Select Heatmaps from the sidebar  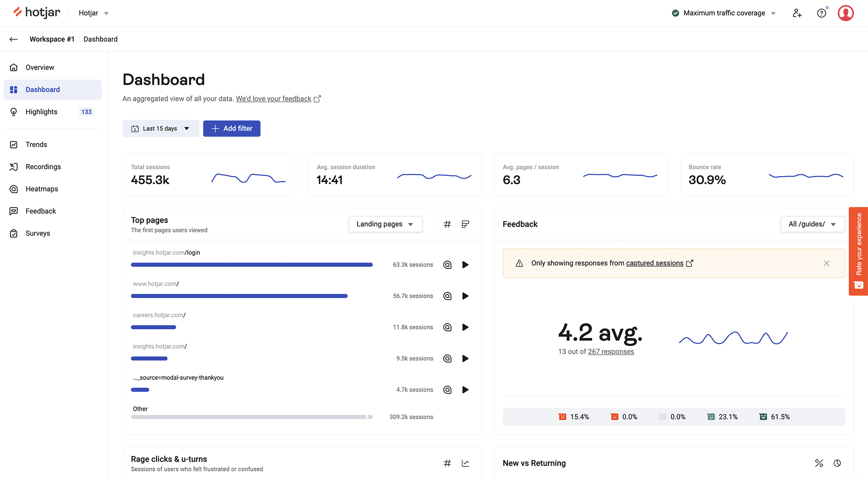(x=42, y=189)
